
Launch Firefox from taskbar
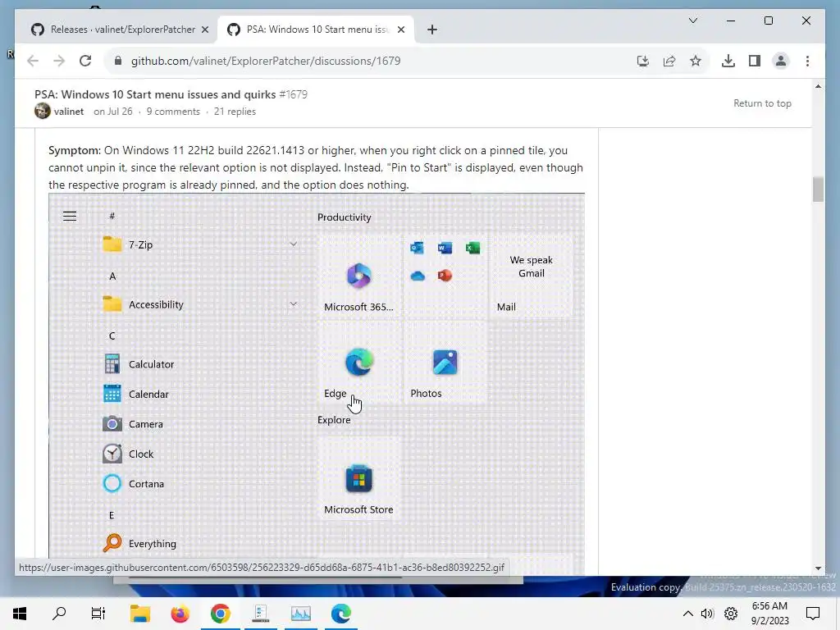click(x=180, y=614)
